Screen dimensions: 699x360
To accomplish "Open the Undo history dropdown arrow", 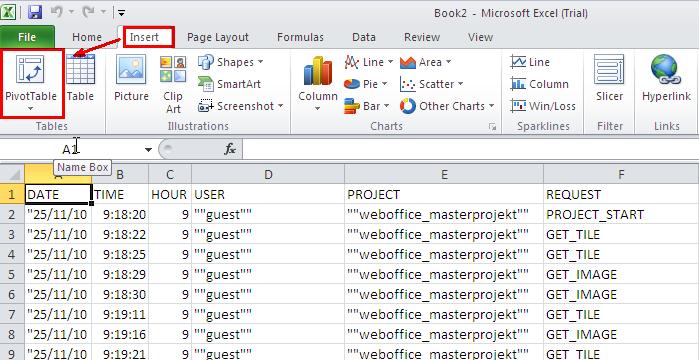I will pyautogui.click(x=70, y=12).
